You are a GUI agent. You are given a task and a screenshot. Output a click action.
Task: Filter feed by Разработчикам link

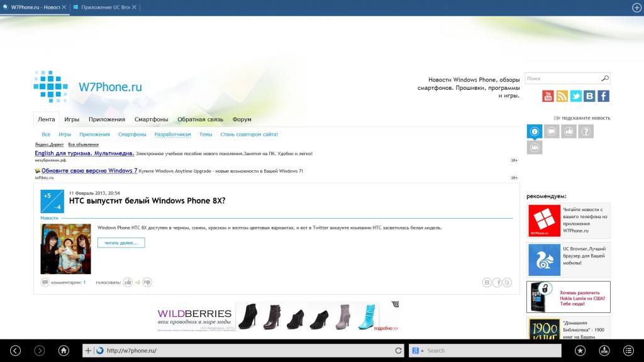point(172,134)
